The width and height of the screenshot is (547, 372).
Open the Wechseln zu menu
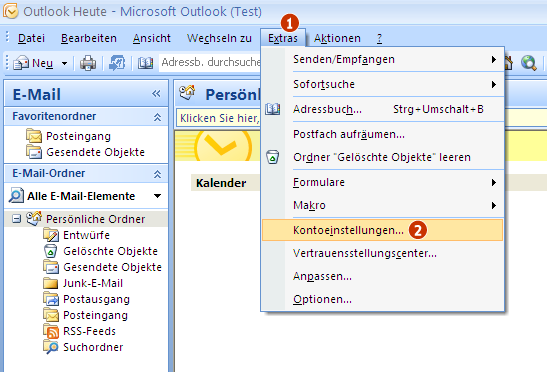[219, 38]
